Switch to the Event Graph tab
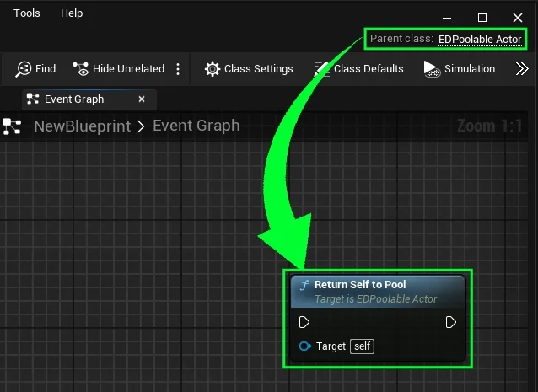The width and height of the screenshot is (538, 392). (74, 99)
